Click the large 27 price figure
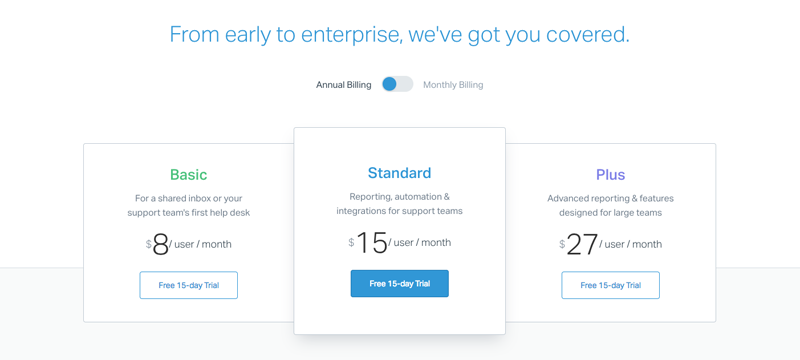 pyautogui.click(x=582, y=245)
